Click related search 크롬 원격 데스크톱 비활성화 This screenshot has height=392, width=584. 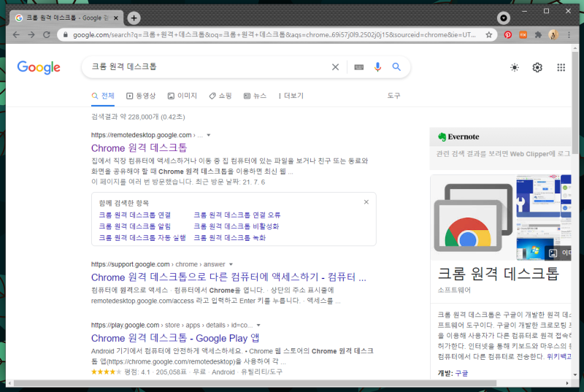point(236,226)
